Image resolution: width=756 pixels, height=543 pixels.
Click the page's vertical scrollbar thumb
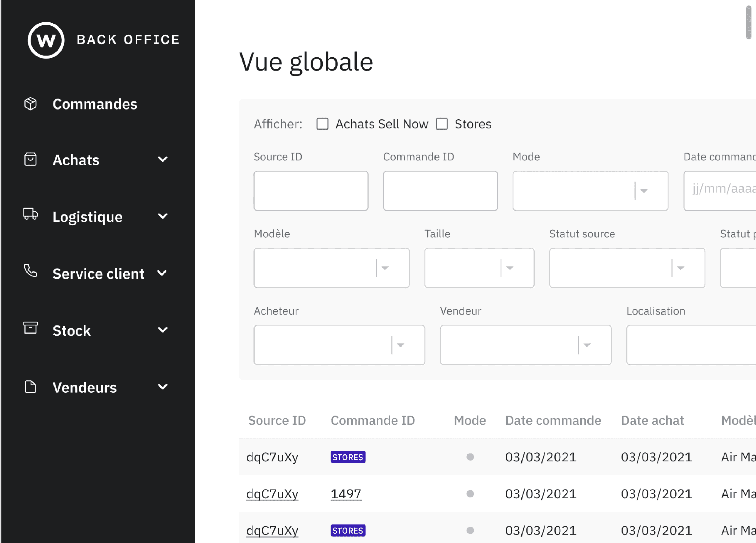pyautogui.click(x=748, y=23)
